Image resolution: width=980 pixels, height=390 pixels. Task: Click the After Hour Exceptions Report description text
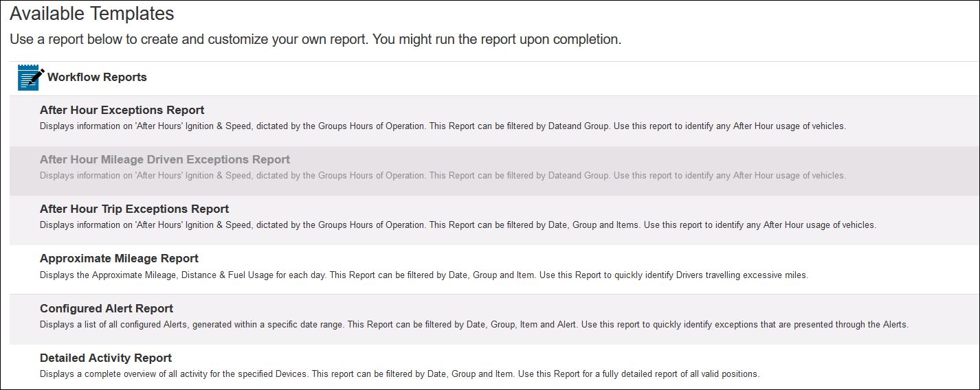click(443, 126)
